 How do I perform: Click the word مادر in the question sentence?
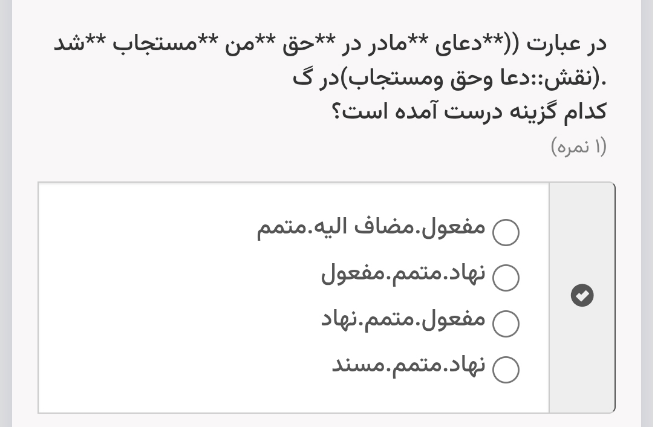point(384,43)
